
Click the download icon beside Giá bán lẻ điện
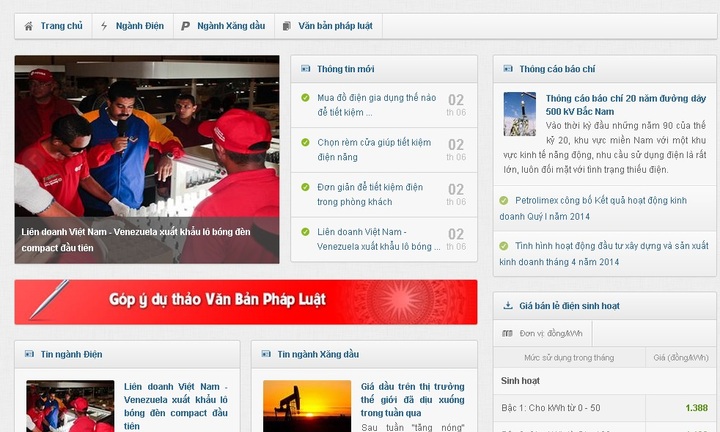[x=508, y=305]
